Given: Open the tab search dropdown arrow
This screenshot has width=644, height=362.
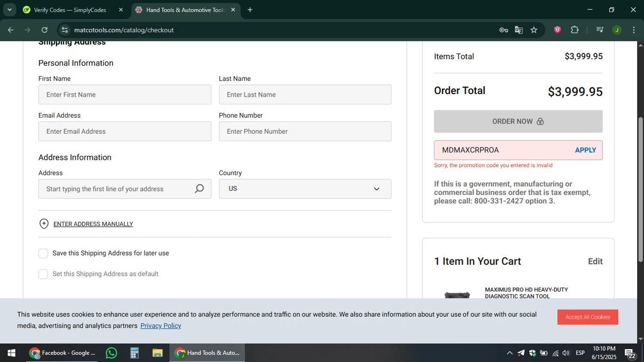Looking at the screenshot, I should click(9, 10).
